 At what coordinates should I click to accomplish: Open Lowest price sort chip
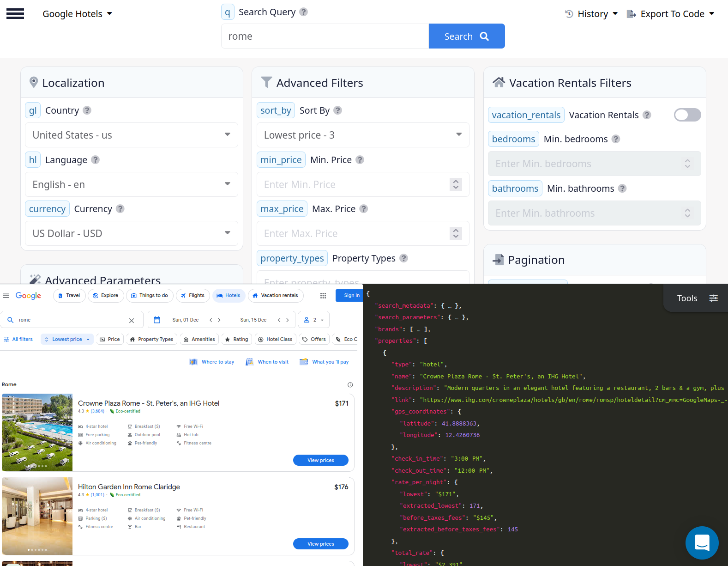click(x=67, y=339)
